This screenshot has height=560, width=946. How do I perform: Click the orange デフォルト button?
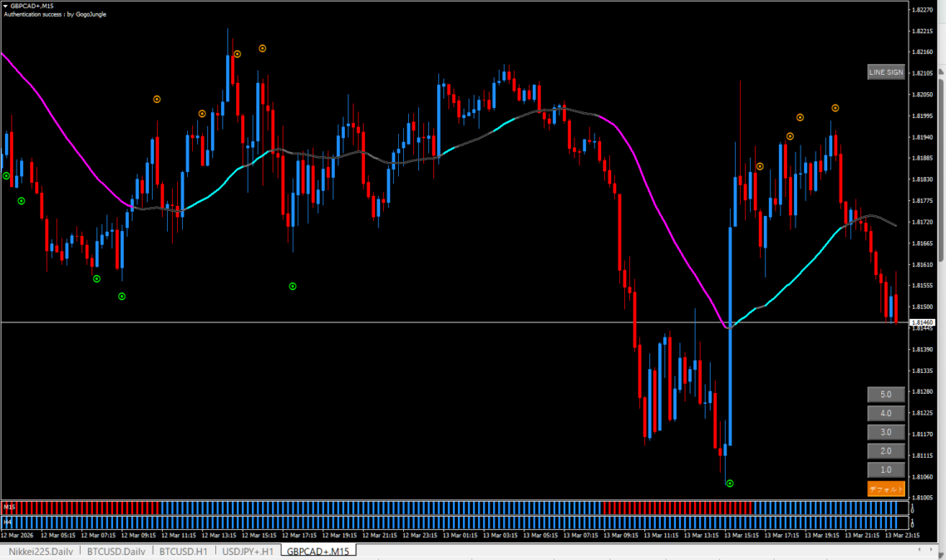[885, 489]
